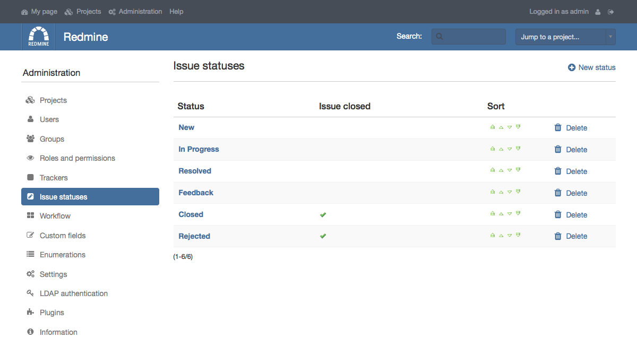The width and height of the screenshot is (637, 364).
Task: Open My page in top menu
Action: (39, 12)
